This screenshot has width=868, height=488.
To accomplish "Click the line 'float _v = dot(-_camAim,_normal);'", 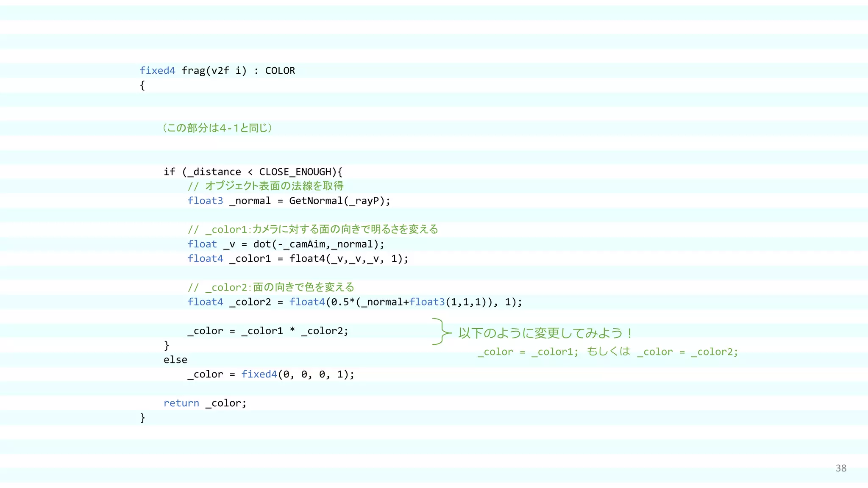I will tap(286, 244).
